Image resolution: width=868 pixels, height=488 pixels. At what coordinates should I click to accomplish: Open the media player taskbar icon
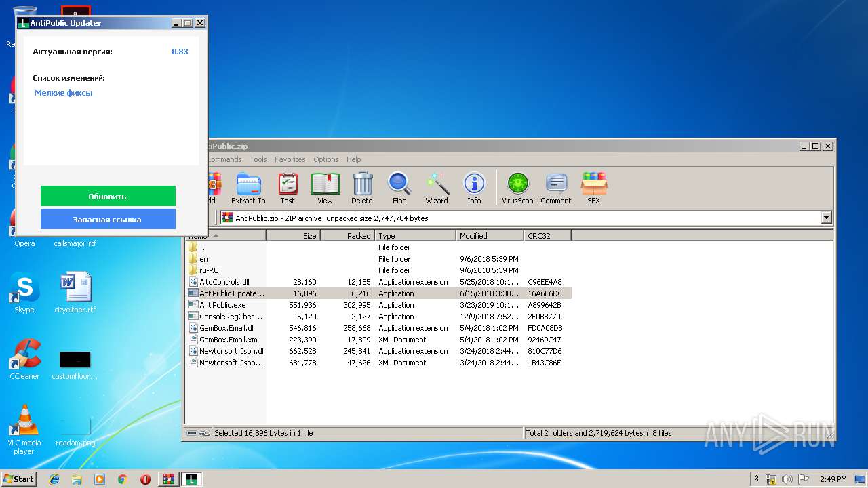pyautogui.click(x=100, y=479)
